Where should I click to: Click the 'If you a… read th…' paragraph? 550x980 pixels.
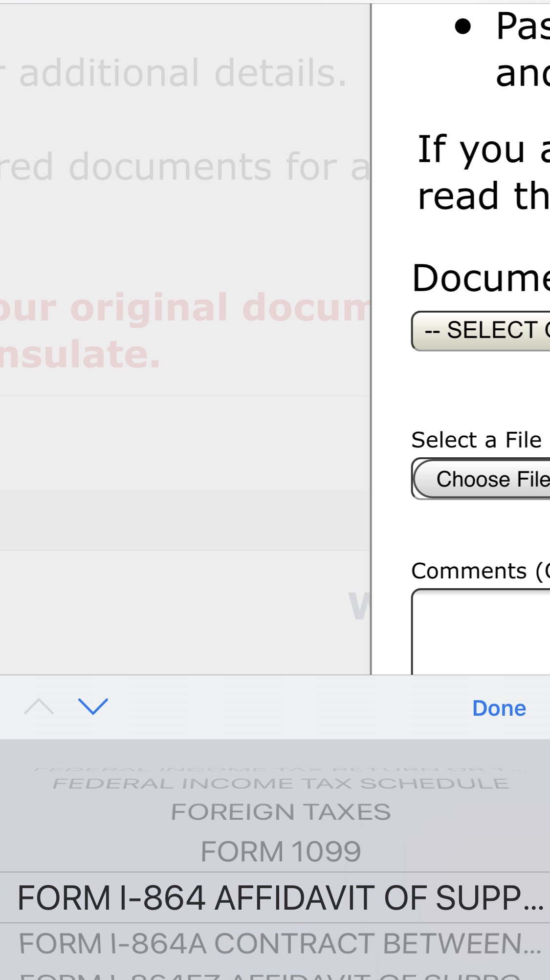pos(484,172)
